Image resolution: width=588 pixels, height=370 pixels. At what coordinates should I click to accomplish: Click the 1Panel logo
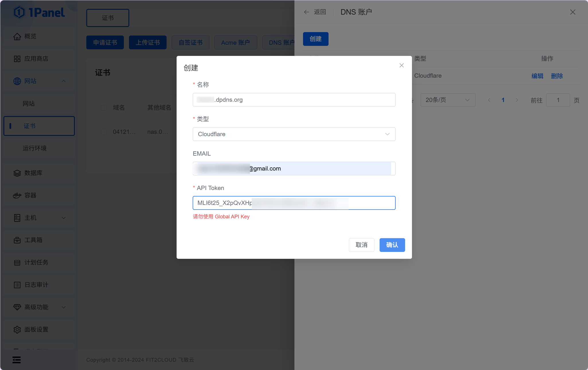(x=39, y=12)
